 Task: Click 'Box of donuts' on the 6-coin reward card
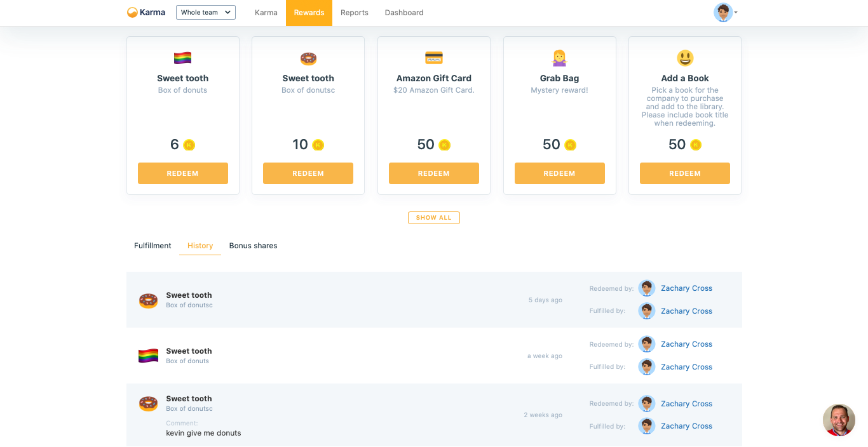(x=183, y=90)
